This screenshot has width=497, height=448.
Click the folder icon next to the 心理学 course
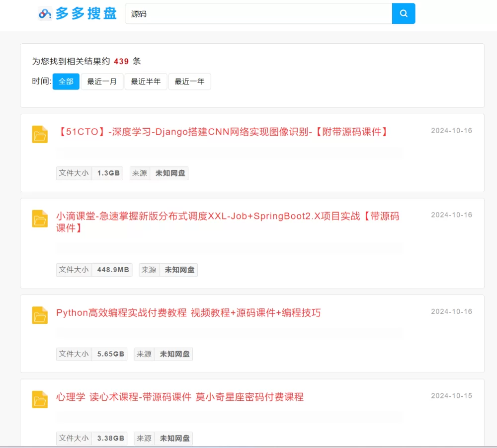click(x=40, y=400)
